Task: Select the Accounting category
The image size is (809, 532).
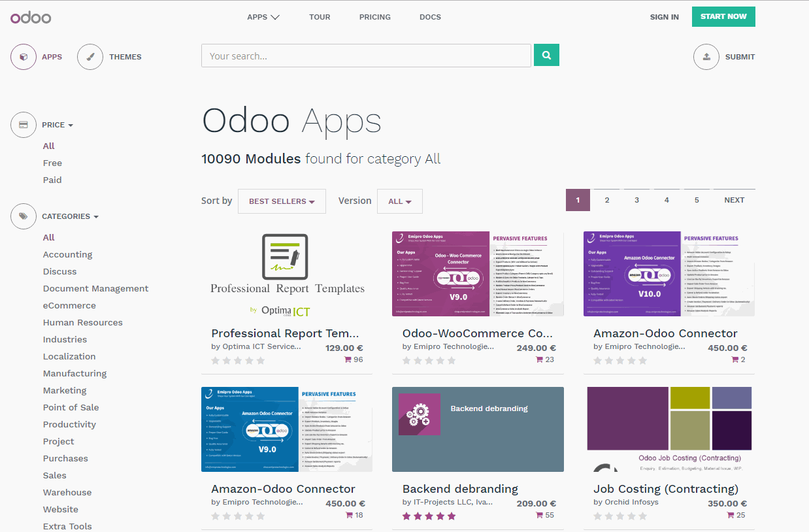Action: point(68,254)
